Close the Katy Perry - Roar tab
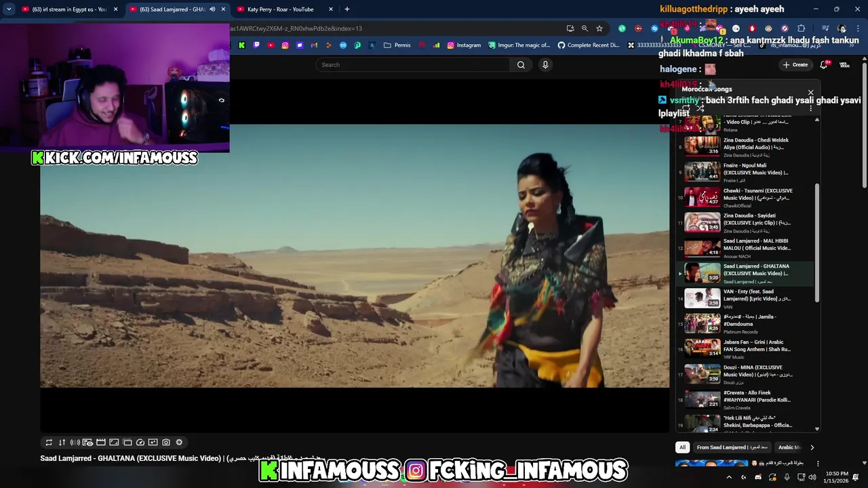This screenshot has height=488, width=868. tap(330, 9)
